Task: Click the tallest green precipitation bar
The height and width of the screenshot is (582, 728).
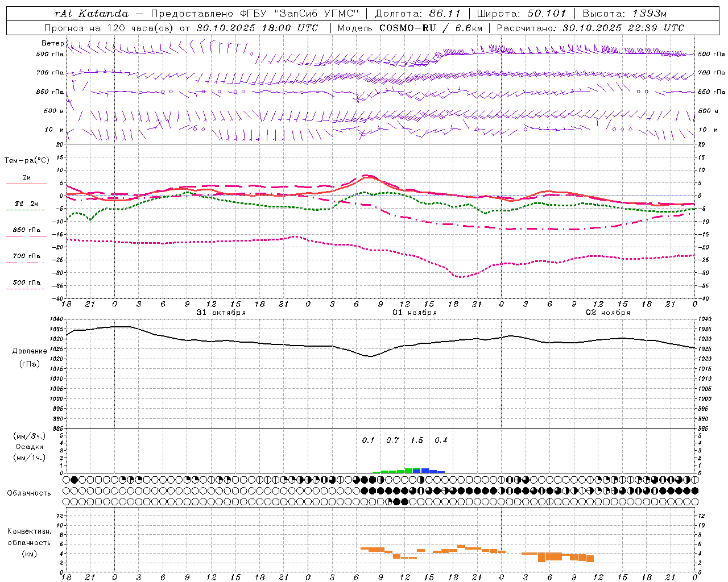Action: coord(409,471)
